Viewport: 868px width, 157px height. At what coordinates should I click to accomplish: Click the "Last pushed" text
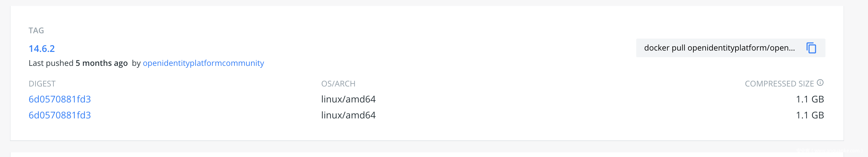click(51, 63)
